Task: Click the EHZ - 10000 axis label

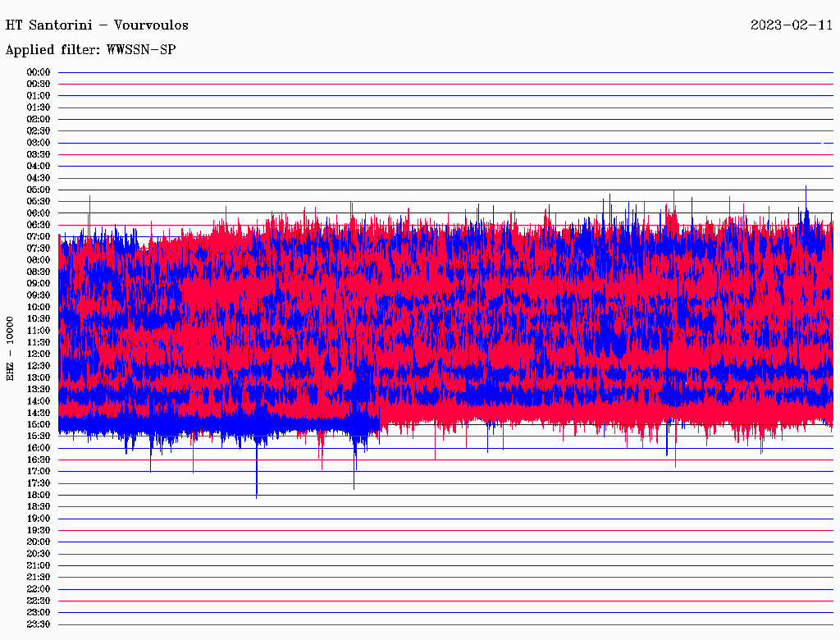Action: [x=10, y=348]
